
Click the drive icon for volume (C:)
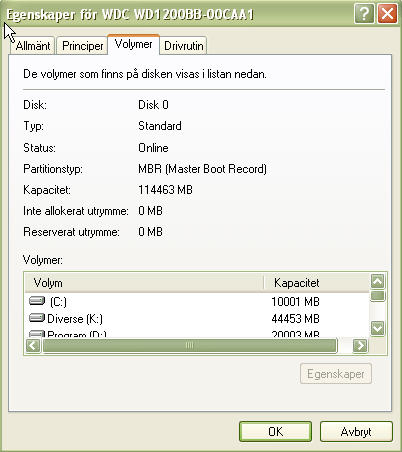tap(37, 301)
